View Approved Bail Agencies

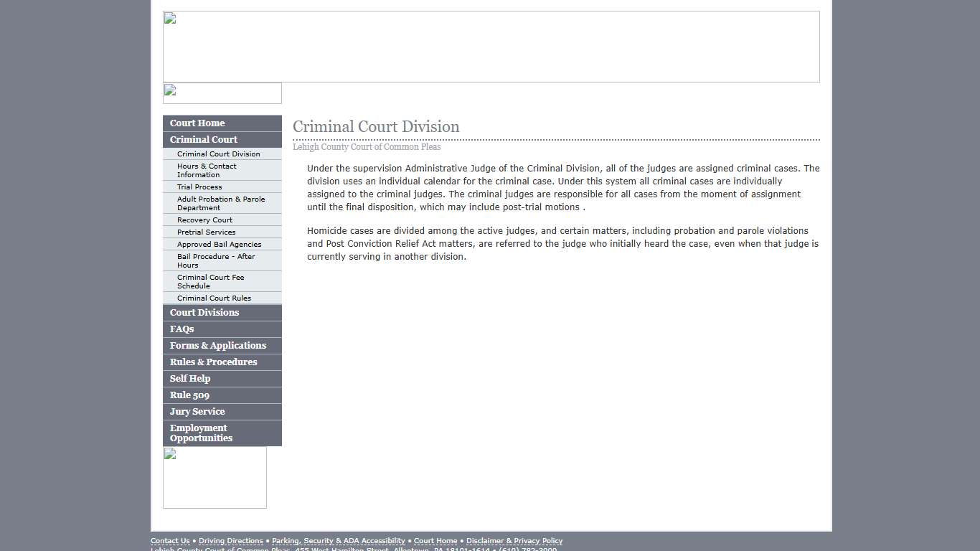point(218,244)
